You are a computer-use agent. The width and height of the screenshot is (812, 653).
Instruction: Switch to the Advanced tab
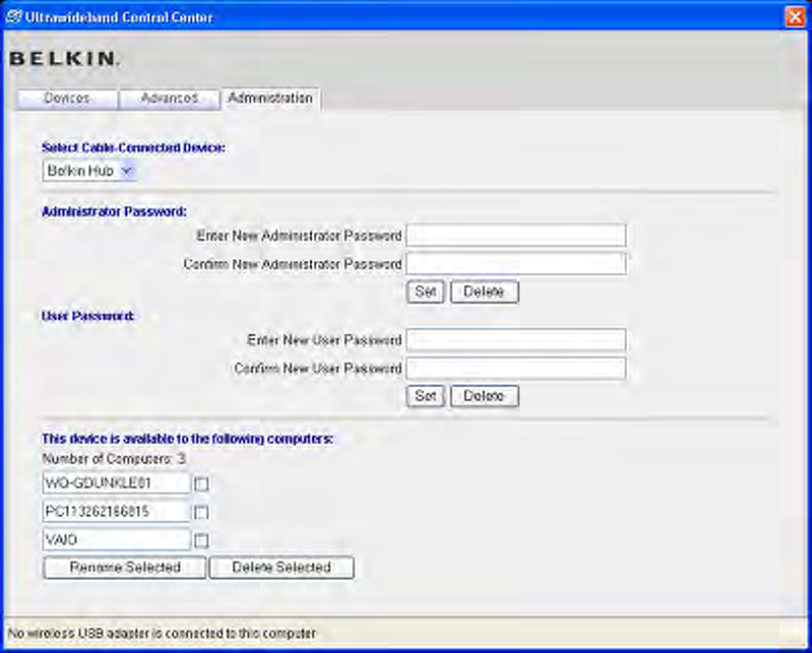tap(170, 99)
